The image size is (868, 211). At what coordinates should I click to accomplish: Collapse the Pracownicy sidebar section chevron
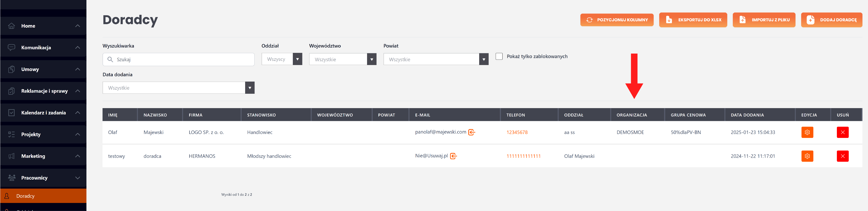coord(78,178)
